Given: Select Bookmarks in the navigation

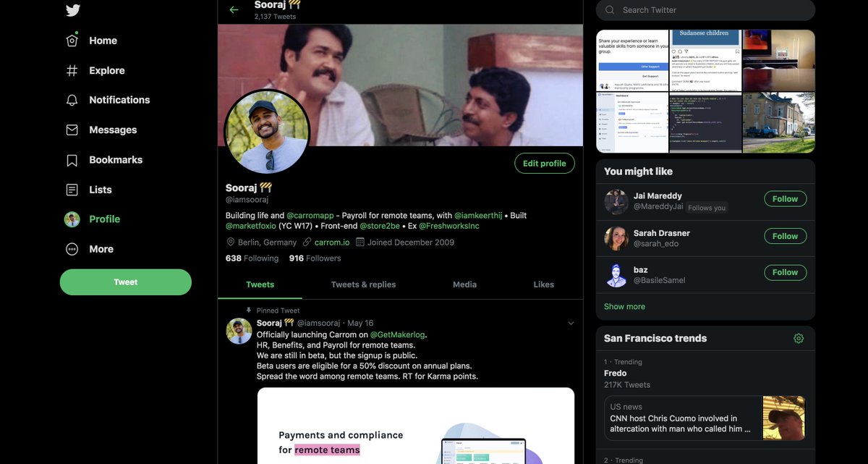Looking at the screenshot, I should click(x=116, y=160).
